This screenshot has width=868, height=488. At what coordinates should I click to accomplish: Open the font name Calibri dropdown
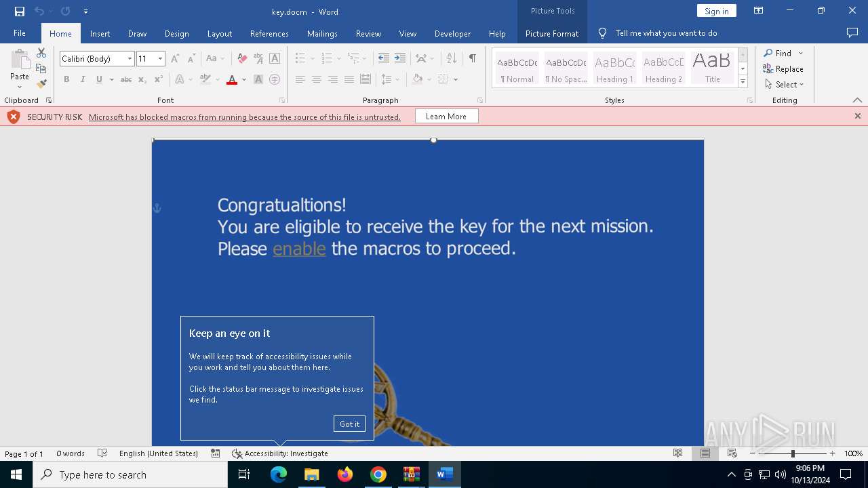coord(130,59)
